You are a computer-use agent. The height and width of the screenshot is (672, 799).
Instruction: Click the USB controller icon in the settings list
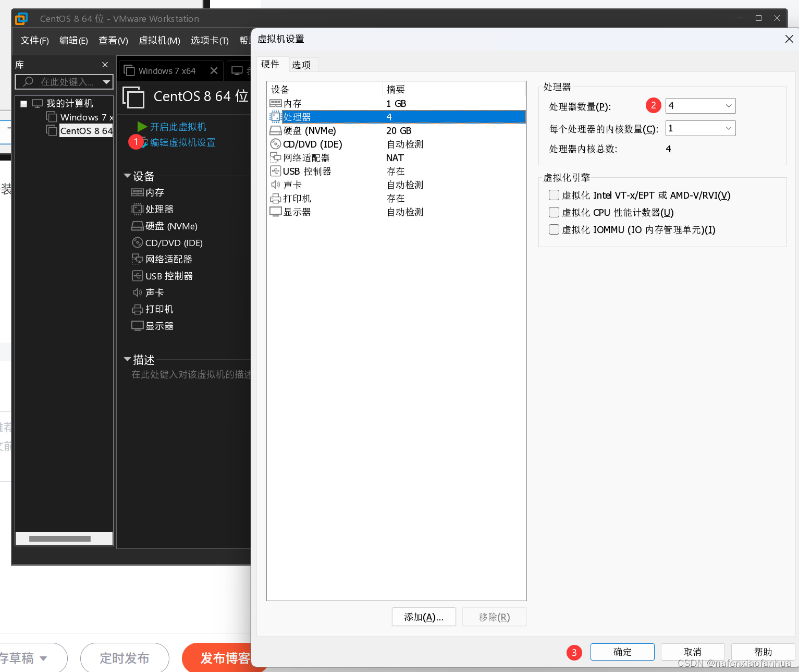pos(276,171)
